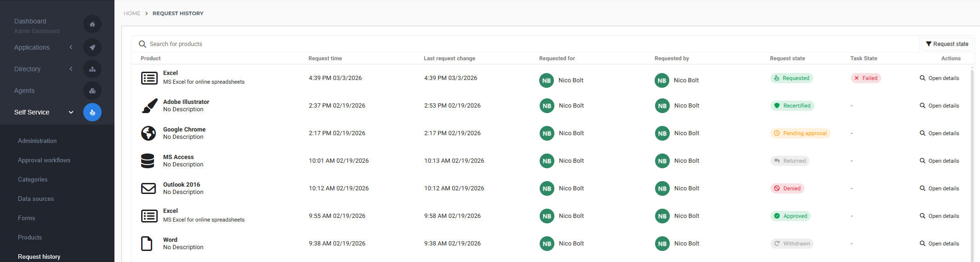Click the Dashboard home icon

[92, 24]
